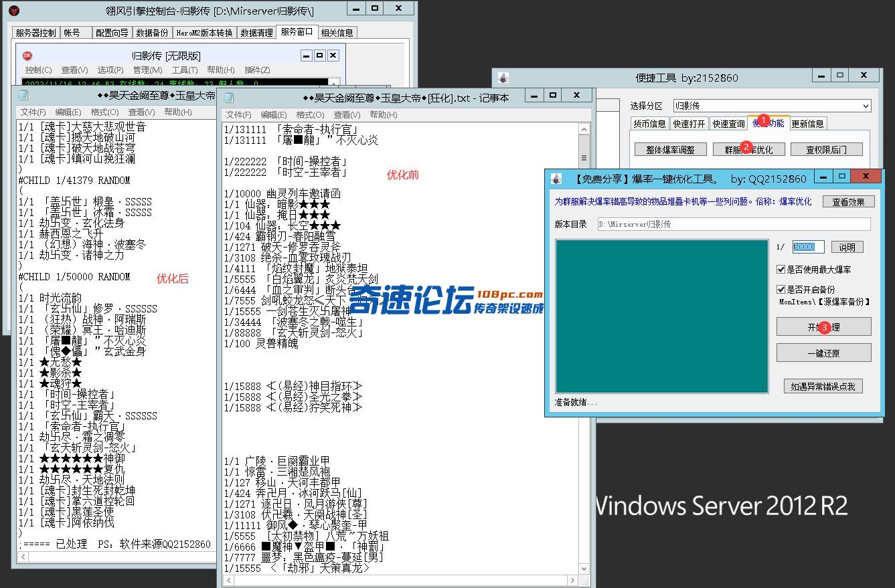Open 插件(Z) menu in 归影传 window
The height and width of the screenshot is (588, 895).
[257, 70]
